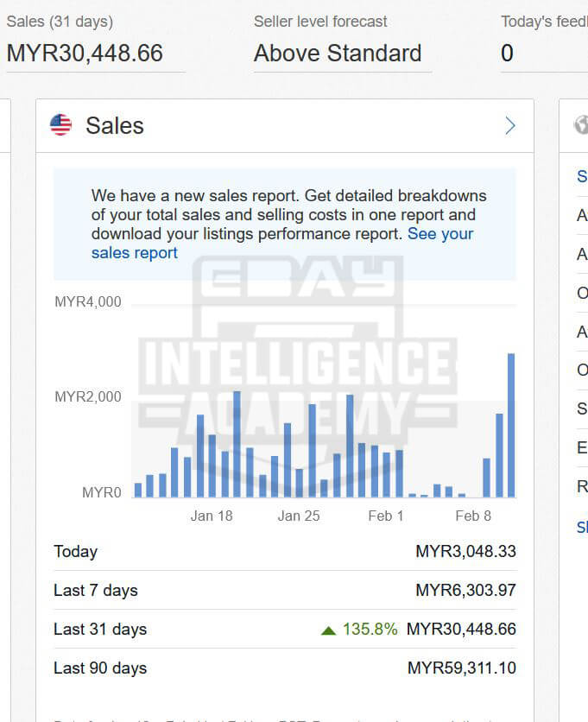
Task: Click the Jan 18 date label on chart
Action: [x=212, y=516]
